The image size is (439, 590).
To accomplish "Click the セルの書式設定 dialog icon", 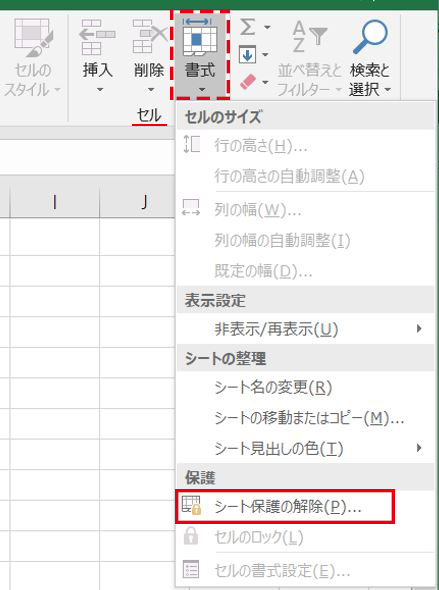I will [191, 569].
